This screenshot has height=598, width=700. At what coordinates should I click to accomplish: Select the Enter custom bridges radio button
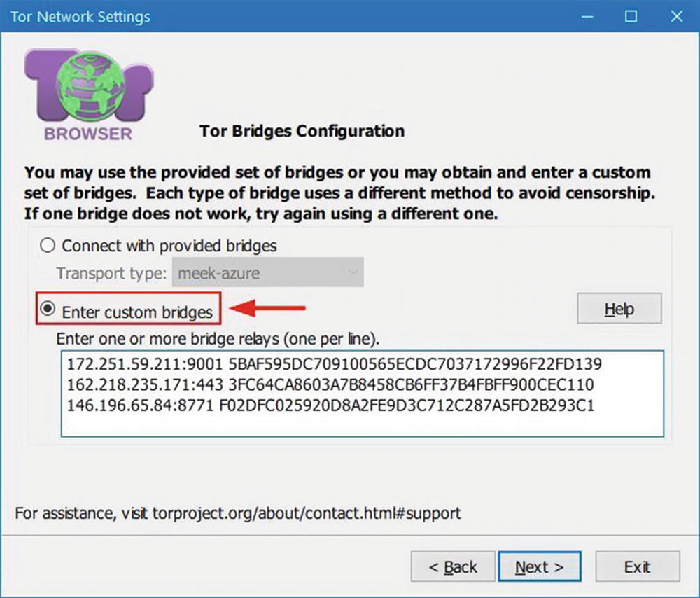(x=48, y=308)
